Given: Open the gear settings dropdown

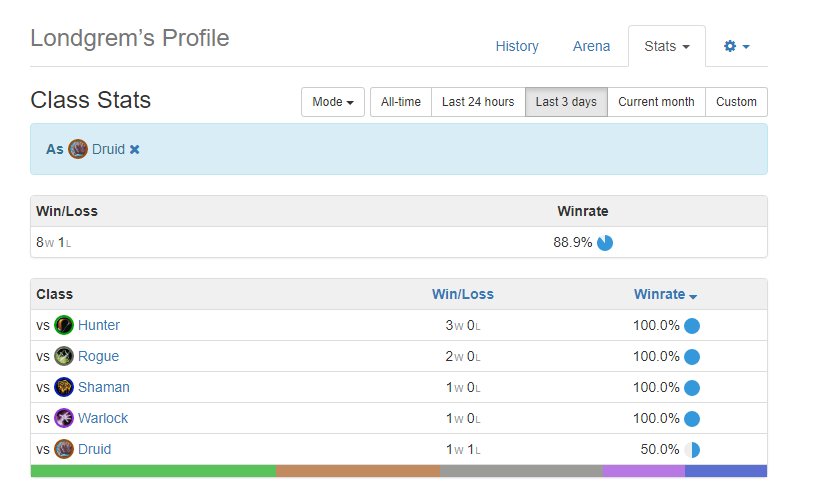Looking at the screenshot, I should click(736, 46).
